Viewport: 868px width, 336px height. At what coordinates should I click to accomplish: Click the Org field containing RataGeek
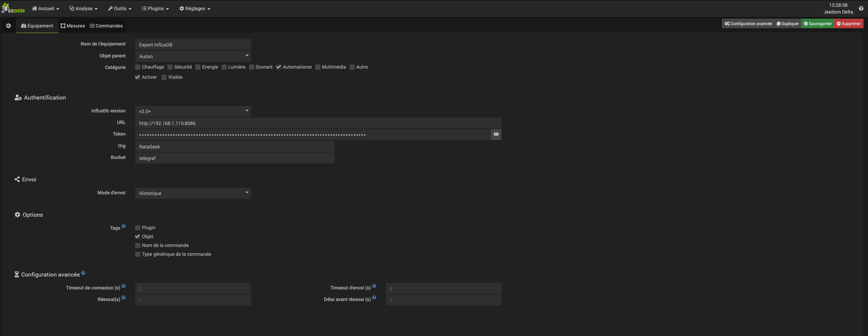coord(235,146)
